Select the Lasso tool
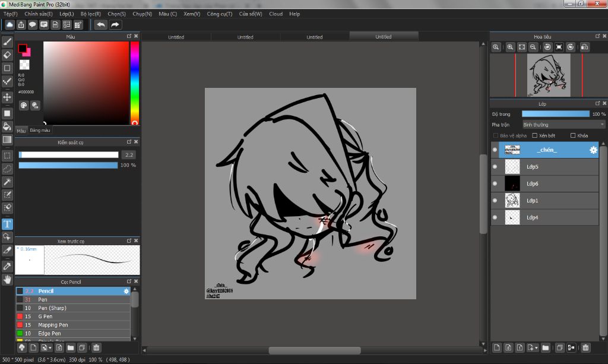 pyautogui.click(x=7, y=169)
